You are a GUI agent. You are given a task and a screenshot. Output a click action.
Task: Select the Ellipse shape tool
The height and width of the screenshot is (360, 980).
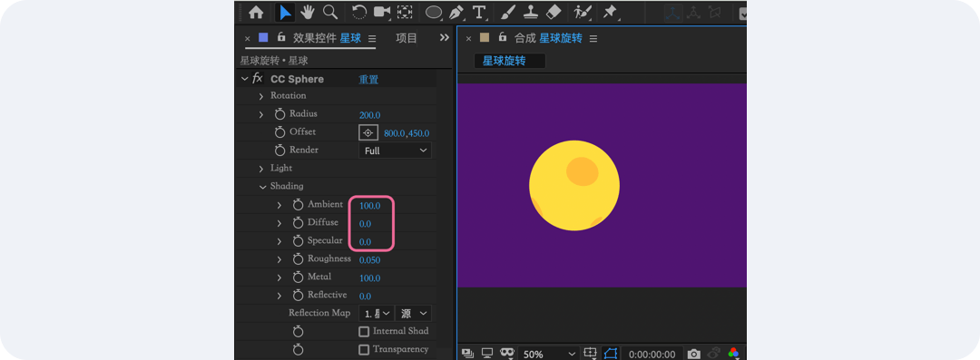point(434,12)
